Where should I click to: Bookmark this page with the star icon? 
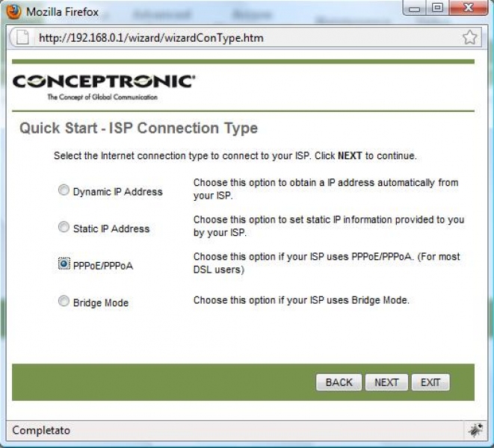pyautogui.click(x=469, y=37)
